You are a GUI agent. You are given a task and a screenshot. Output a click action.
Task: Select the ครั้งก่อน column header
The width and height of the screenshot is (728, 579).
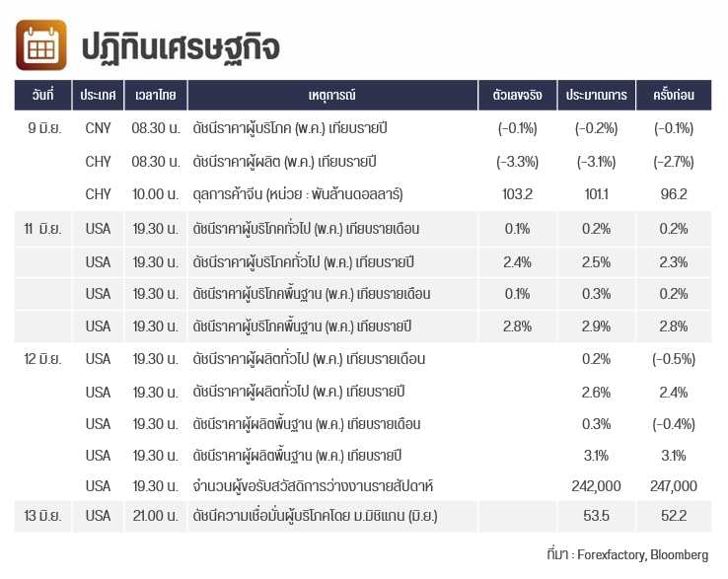pyautogui.click(x=673, y=95)
